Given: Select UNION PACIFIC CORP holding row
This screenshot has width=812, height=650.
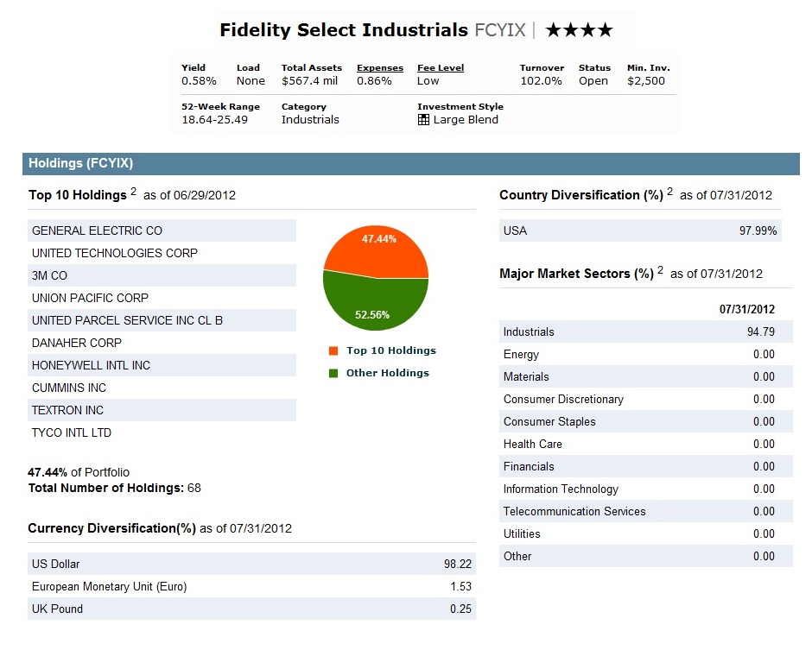Looking at the screenshot, I should click(162, 298).
